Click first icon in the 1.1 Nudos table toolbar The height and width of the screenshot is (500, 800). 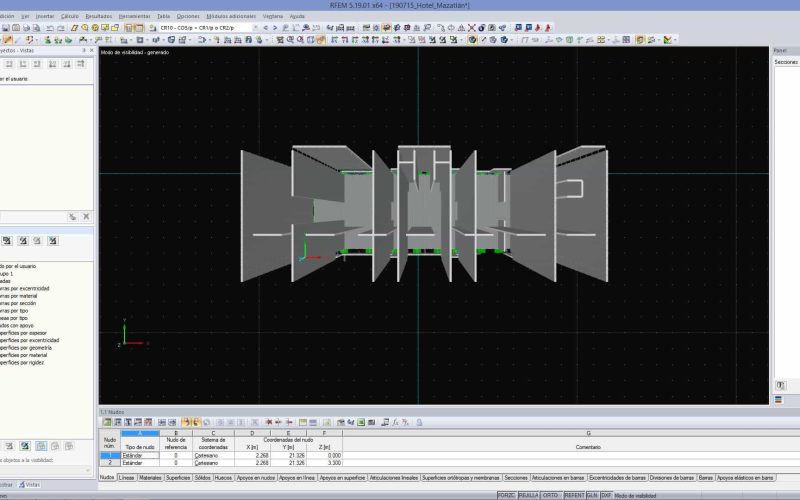(x=108, y=422)
